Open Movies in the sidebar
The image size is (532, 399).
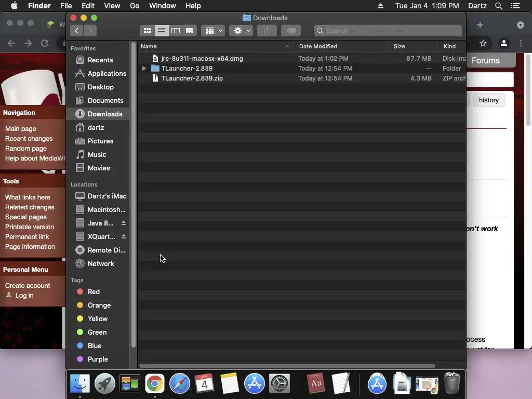98,168
